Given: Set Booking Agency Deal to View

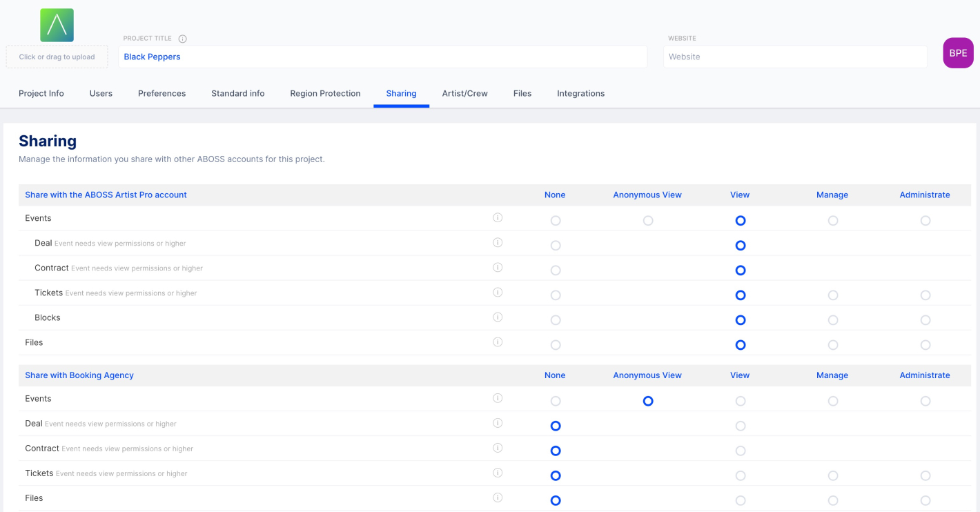Looking at the screenshot, I should (x=740, y=426).
